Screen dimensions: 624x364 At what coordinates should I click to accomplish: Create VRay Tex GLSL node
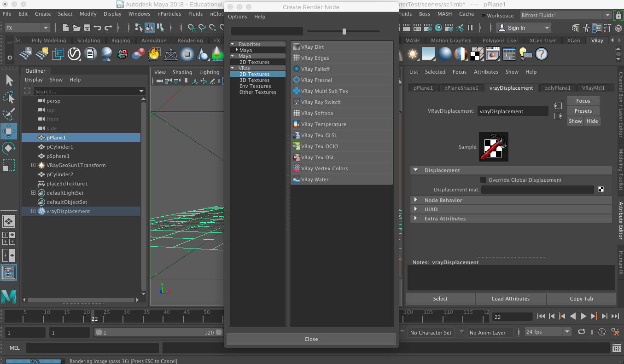tap(341, 135)
